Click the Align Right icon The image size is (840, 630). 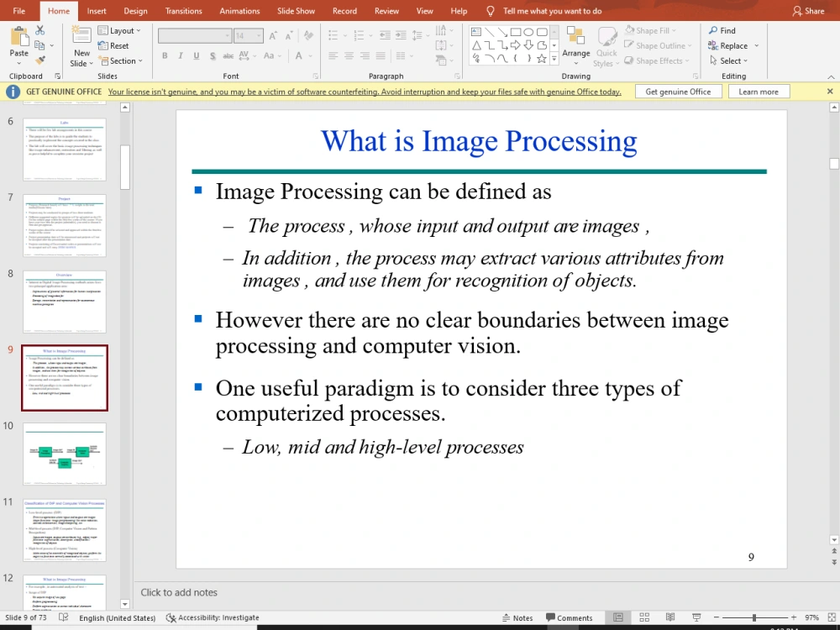[365, 55]
